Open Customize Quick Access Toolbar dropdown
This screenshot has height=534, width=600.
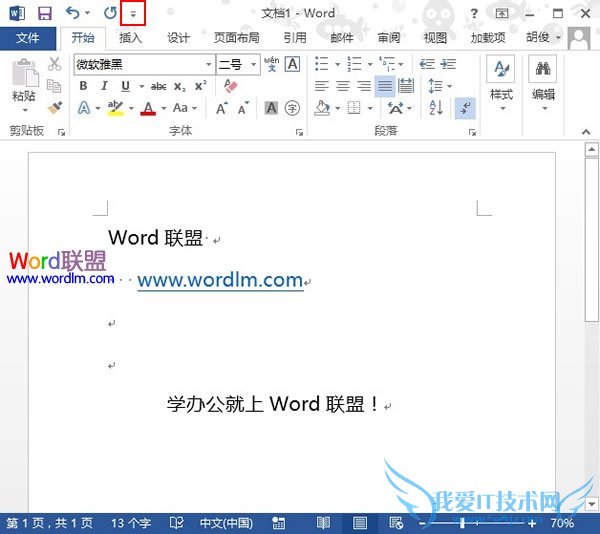coord(133,14)
